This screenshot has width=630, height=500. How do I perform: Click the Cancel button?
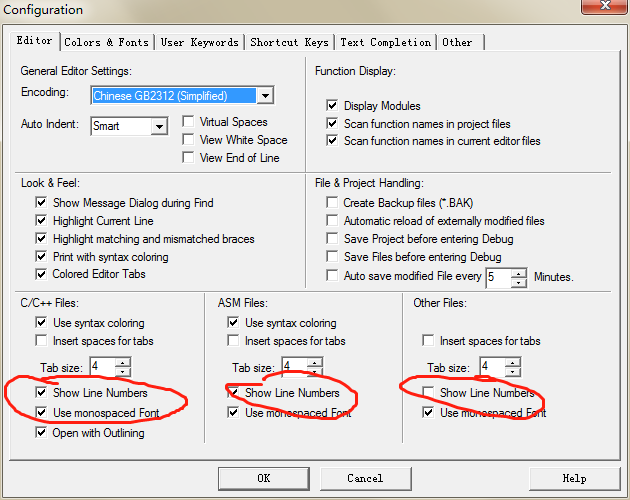pos(364,478)
